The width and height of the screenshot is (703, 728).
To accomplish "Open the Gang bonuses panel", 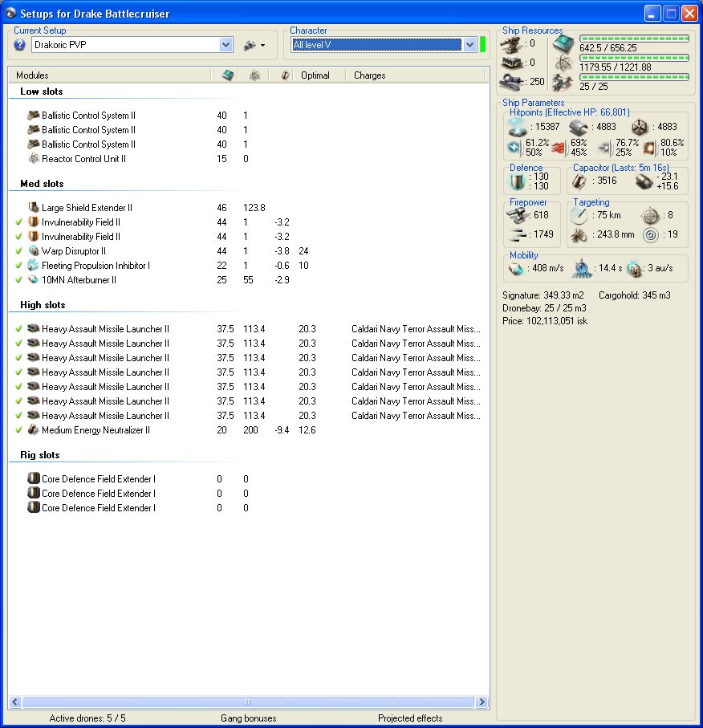I will 249,718.
